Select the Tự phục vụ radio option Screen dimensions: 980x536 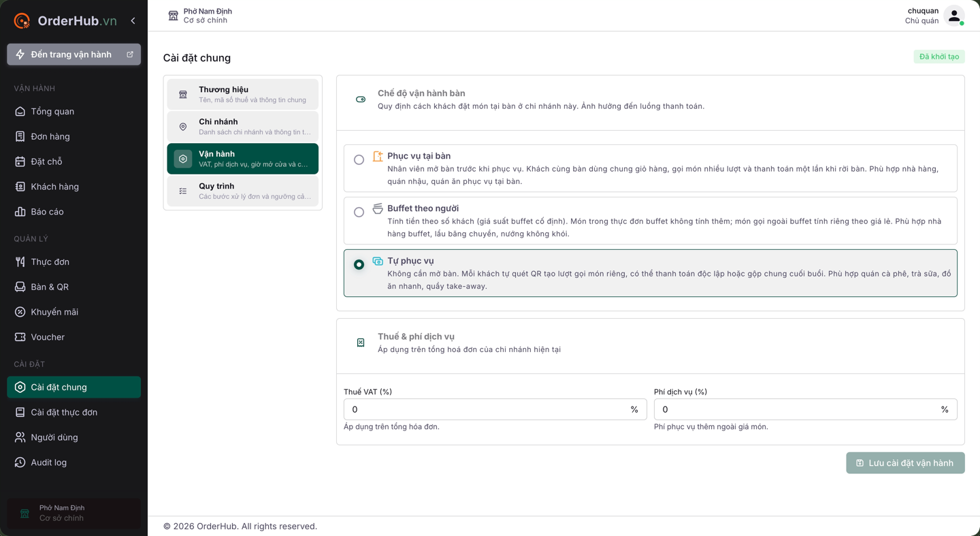point(359,264)
